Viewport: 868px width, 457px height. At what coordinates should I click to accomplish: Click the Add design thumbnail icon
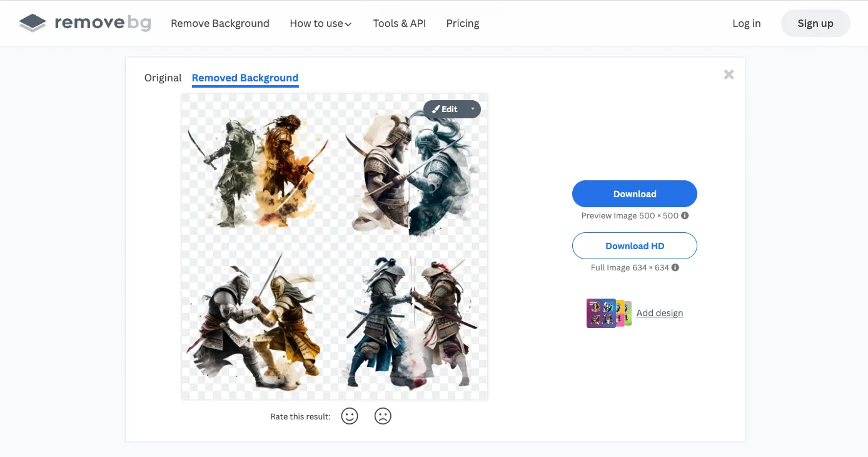[608, 313]
